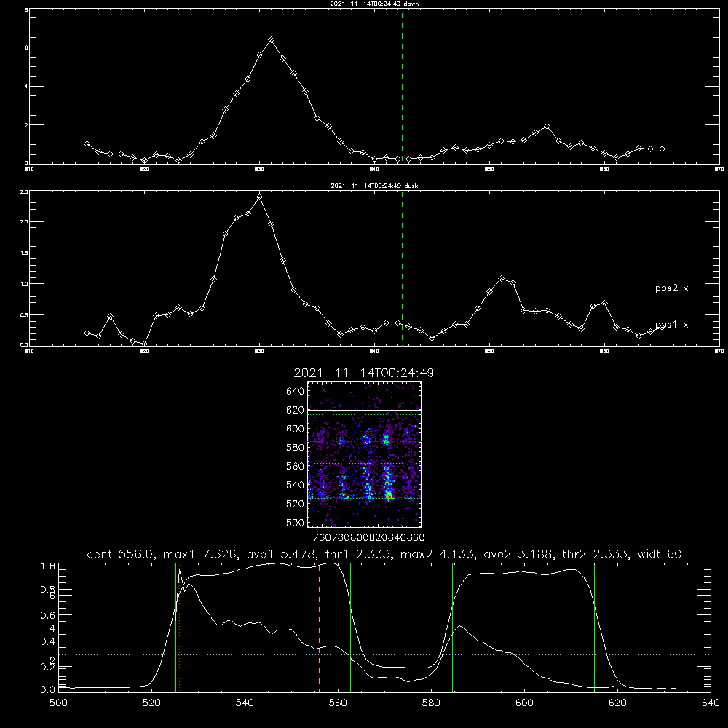Image resolution: width=728 pixels, height=728 pixels.
Task: Click the highest peak point in dawn plot
Action: (x=271, y=40)
